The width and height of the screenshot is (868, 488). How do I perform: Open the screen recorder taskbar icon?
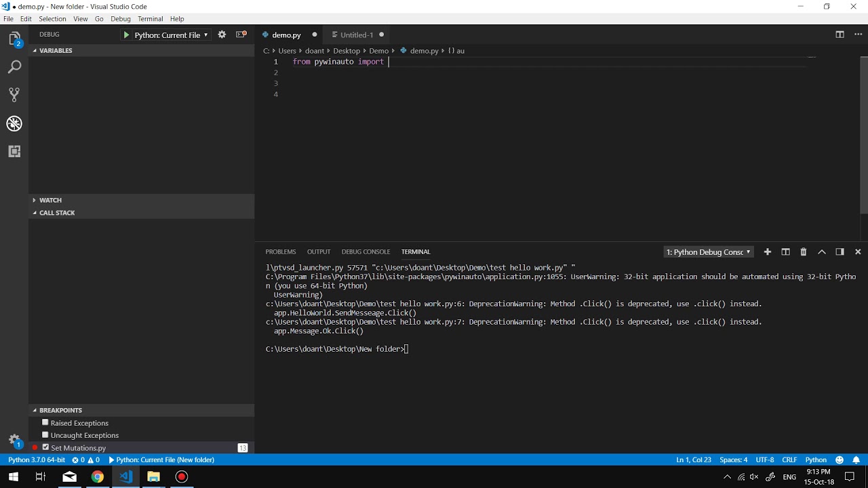181,476
